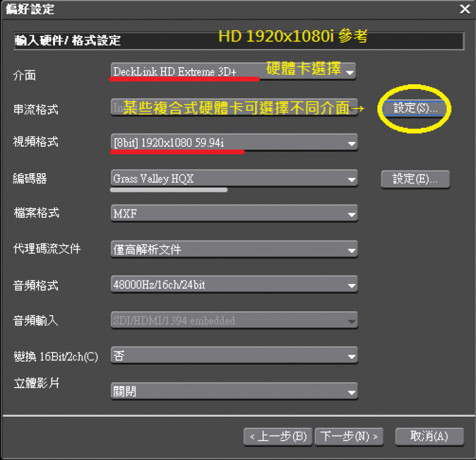Open the 編碼器 Grass Valley HQX dropdown
The height and width of the screenshot is (460, 476).
coord(234,178)
